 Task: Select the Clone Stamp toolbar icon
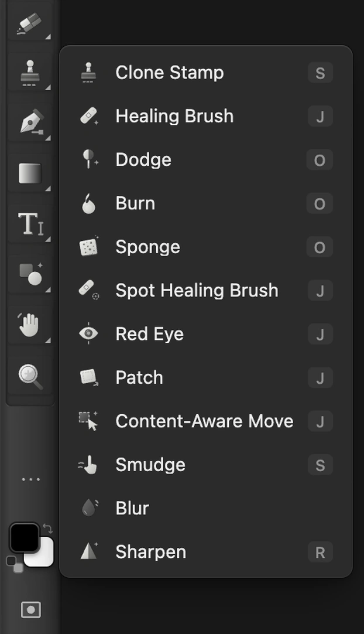coord(30,72)
